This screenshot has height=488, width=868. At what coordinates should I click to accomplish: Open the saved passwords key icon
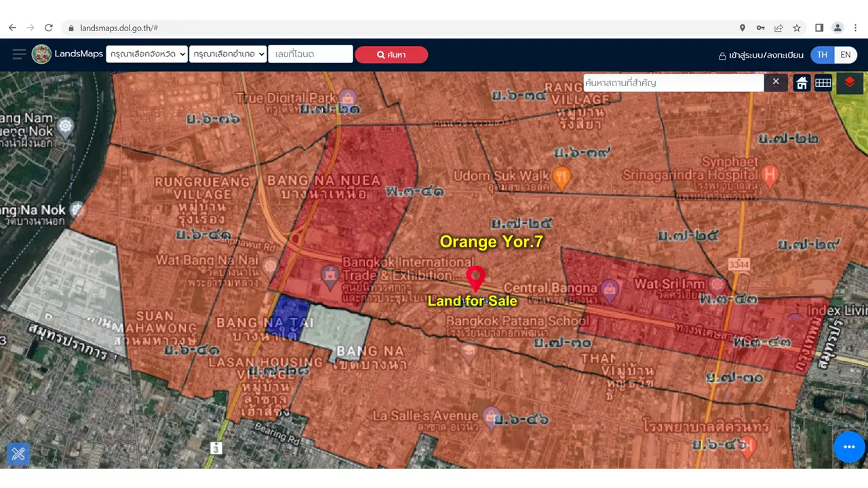(760, 28)
